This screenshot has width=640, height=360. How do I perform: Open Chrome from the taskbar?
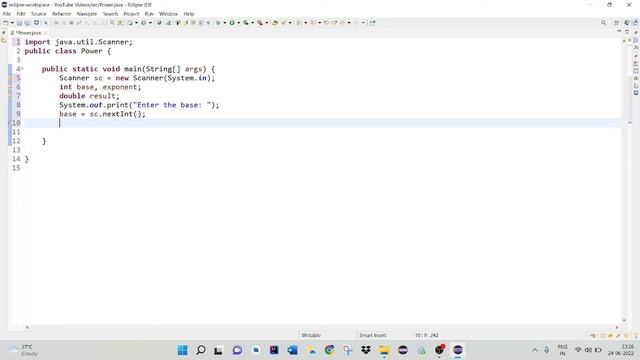point(329,350)
